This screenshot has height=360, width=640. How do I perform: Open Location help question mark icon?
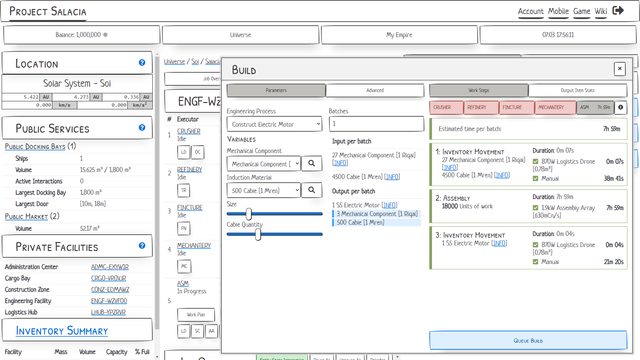(142, 62)
